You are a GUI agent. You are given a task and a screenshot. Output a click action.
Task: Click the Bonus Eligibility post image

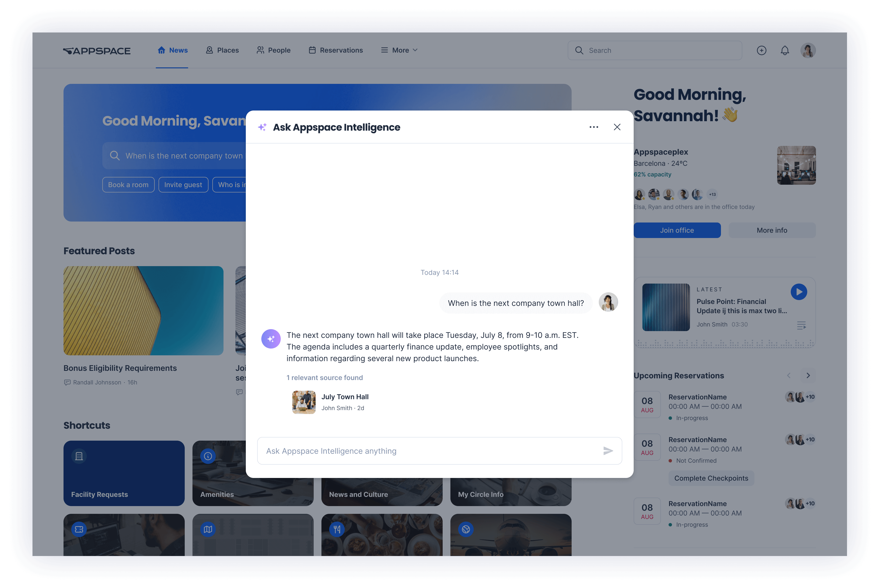click(x=143, y=310)
